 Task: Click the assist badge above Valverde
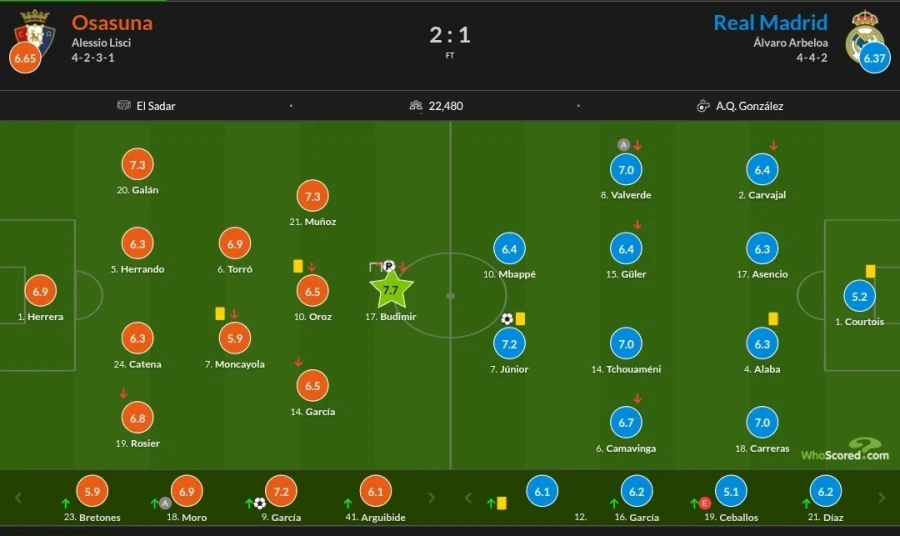coord(623,145)
